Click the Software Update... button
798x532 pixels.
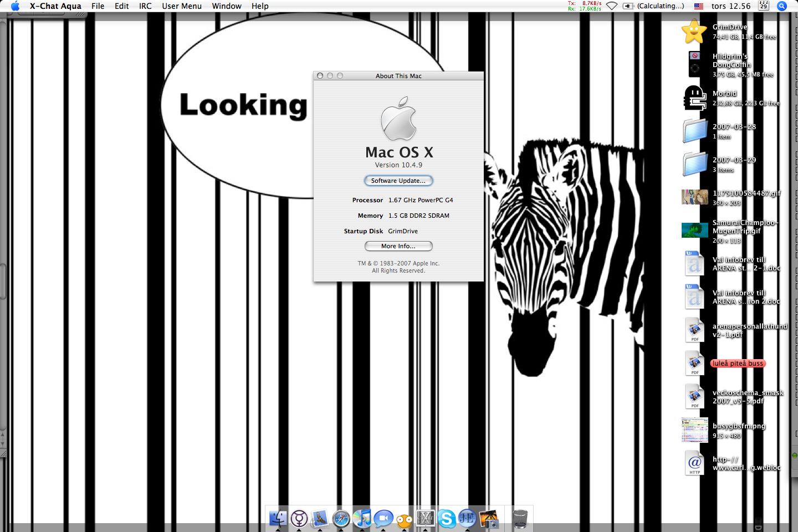point(398,181)
